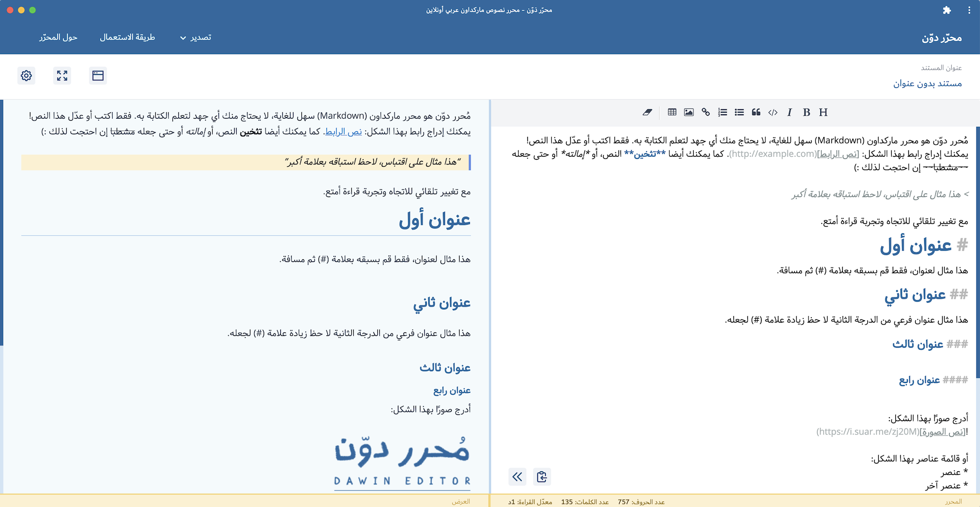This screenshot has width=980, height=507.
Task: Click the [نص الرابط] link text in editor
Action: tap(838, 154)
